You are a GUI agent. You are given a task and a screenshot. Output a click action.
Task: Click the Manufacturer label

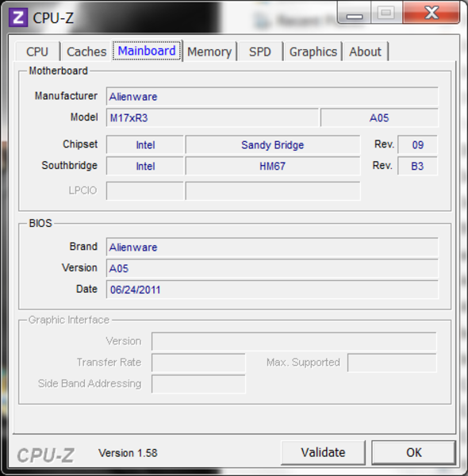click(x=66, y=96)
